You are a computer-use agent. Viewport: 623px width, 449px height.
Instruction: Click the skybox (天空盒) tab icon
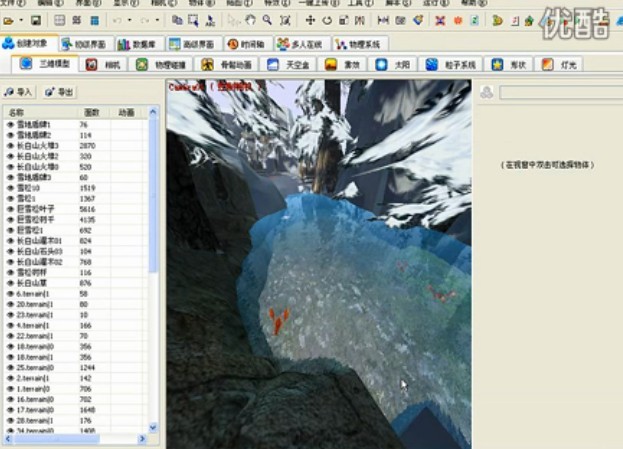(273, 64)
